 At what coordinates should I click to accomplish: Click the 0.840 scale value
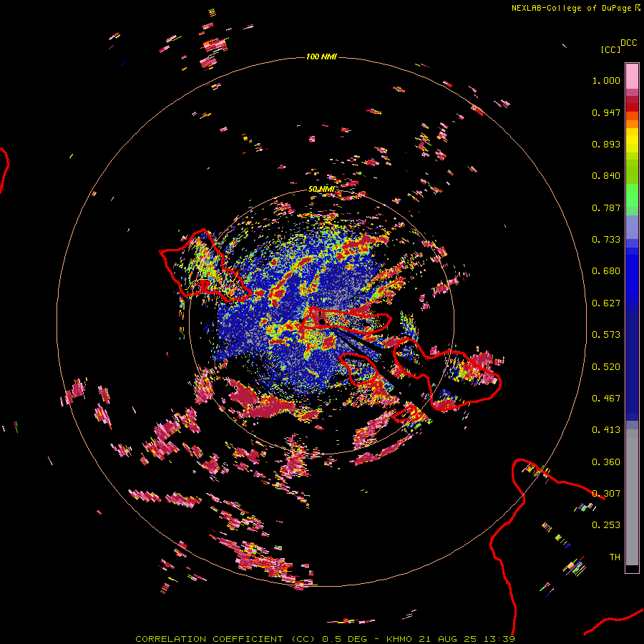pos(606,176)
